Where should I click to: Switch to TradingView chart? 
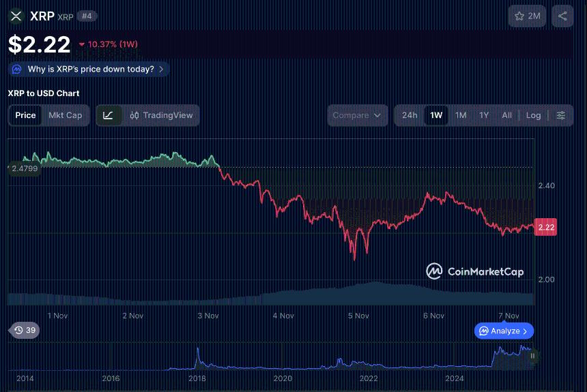[161, 115]
